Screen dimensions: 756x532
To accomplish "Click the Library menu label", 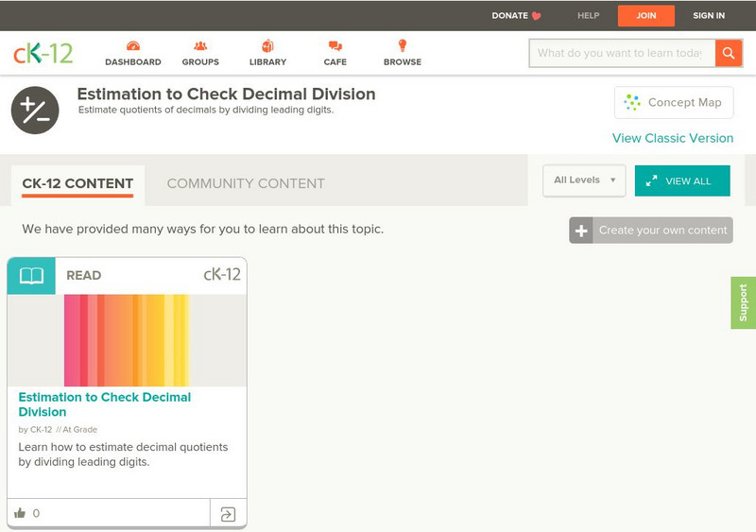I will (267, 61).
